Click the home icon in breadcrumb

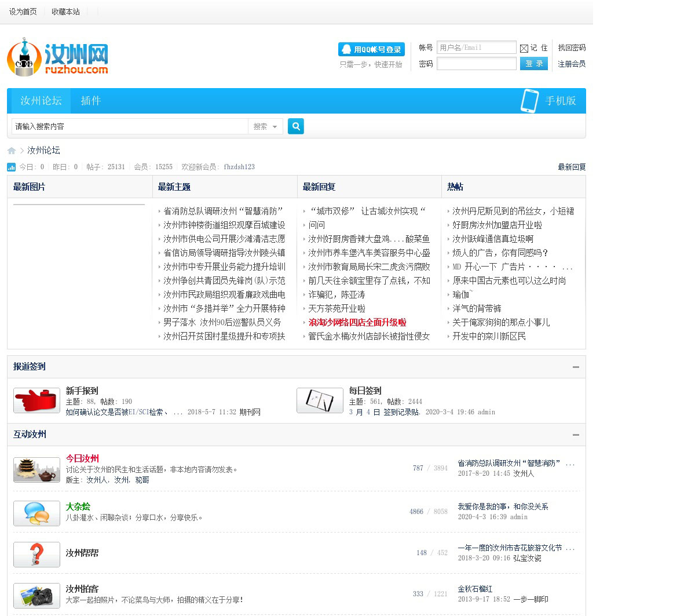point(12,151)
